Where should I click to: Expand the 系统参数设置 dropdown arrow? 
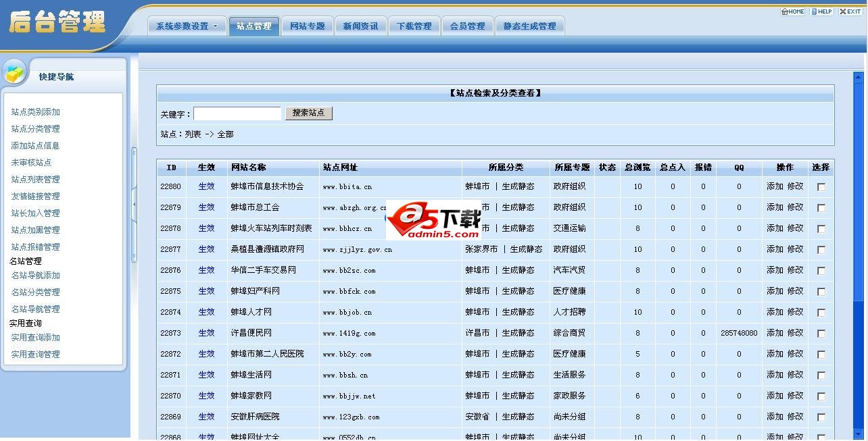click(216, 26)
